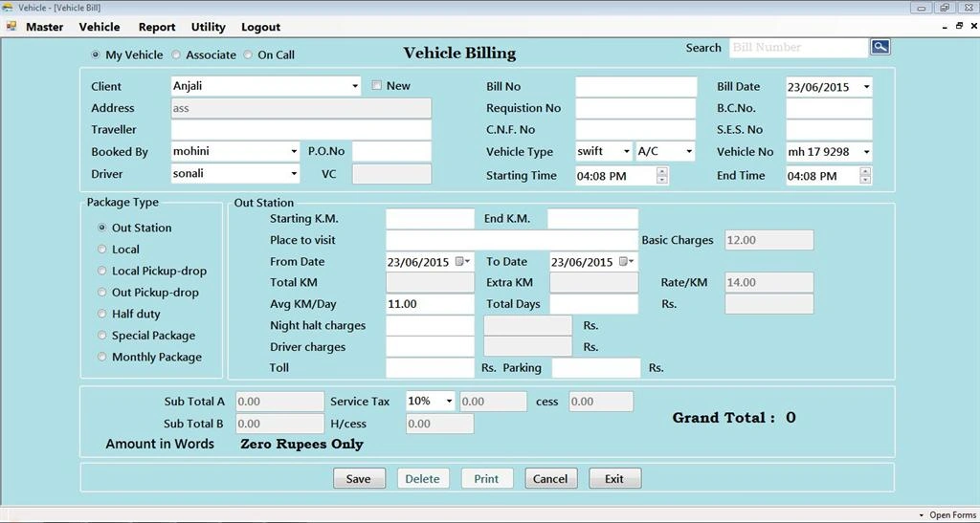Select the Associate radio option

click(176, 54)
